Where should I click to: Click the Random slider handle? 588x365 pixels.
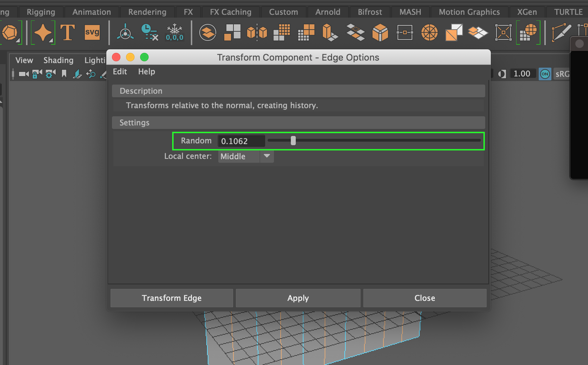(x=293, y=140)
